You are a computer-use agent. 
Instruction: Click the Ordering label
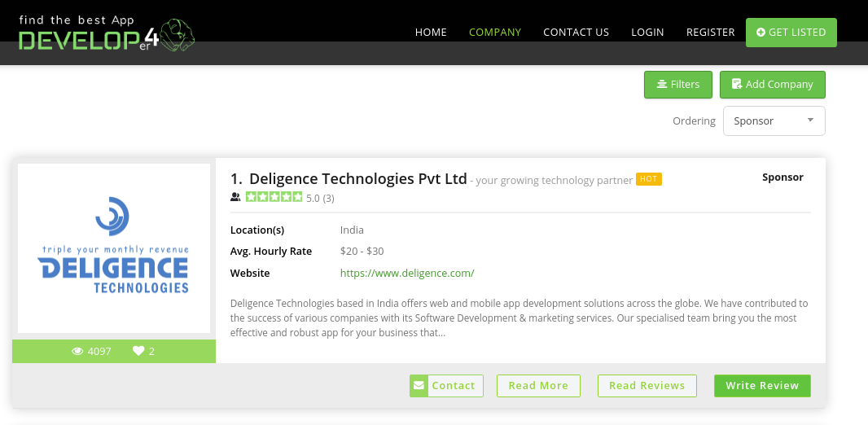coord(695,120)
